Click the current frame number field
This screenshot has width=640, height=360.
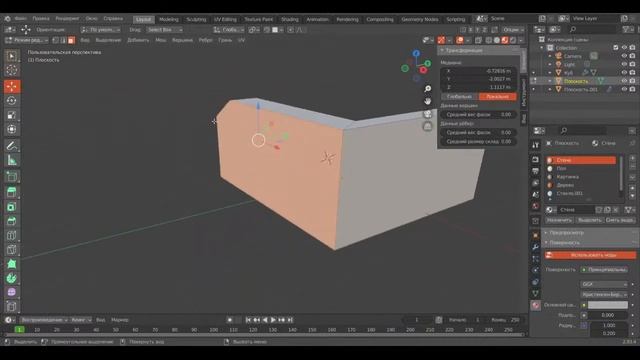pos(418,320)
